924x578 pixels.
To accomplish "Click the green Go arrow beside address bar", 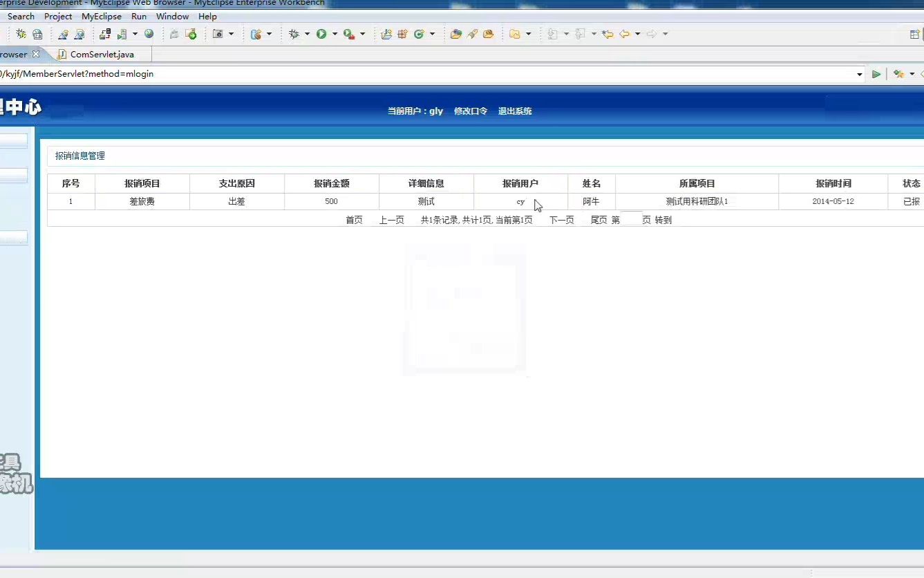I will click(876, 74).
